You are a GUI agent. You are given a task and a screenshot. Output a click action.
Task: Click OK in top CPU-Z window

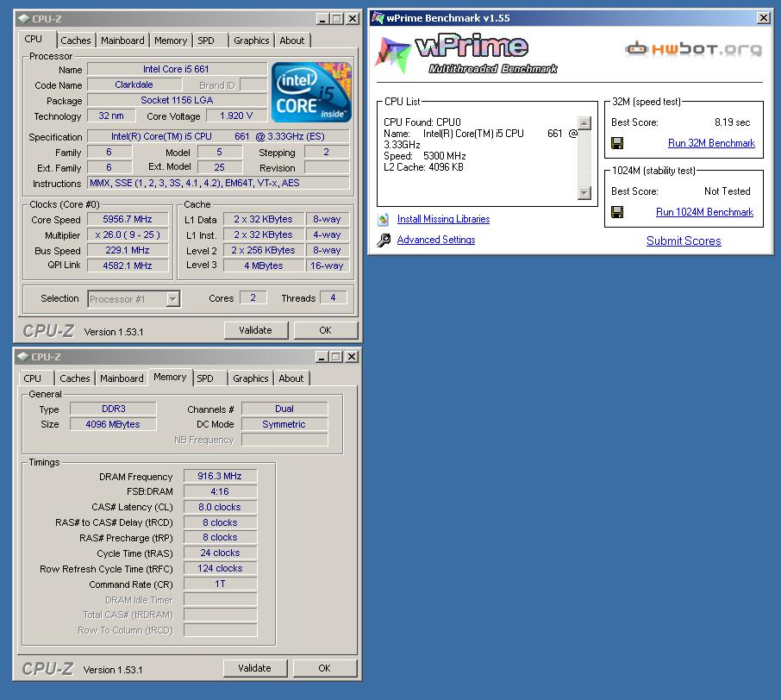pos(325,330)
